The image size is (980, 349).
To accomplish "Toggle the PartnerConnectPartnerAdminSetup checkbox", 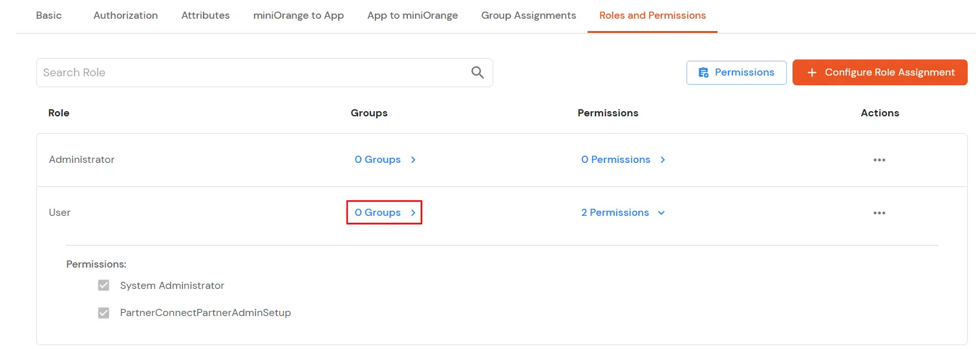I will [x=103, y=313].
